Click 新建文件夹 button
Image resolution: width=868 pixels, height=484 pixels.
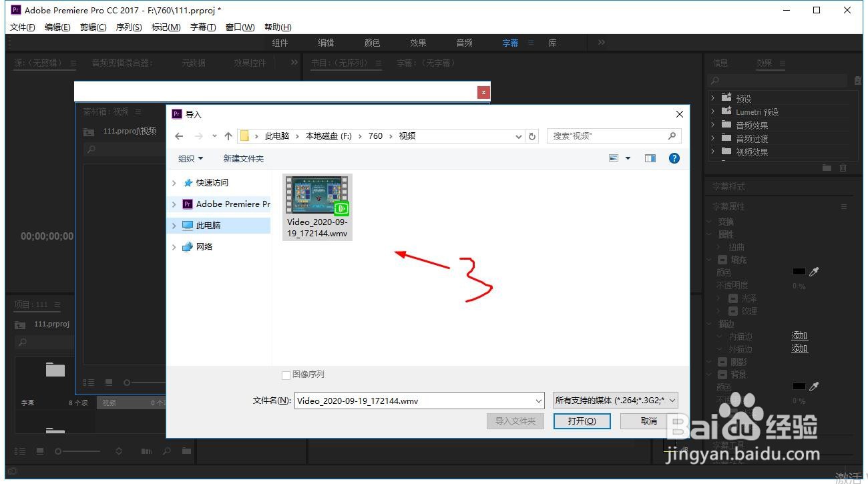point(244,158)
